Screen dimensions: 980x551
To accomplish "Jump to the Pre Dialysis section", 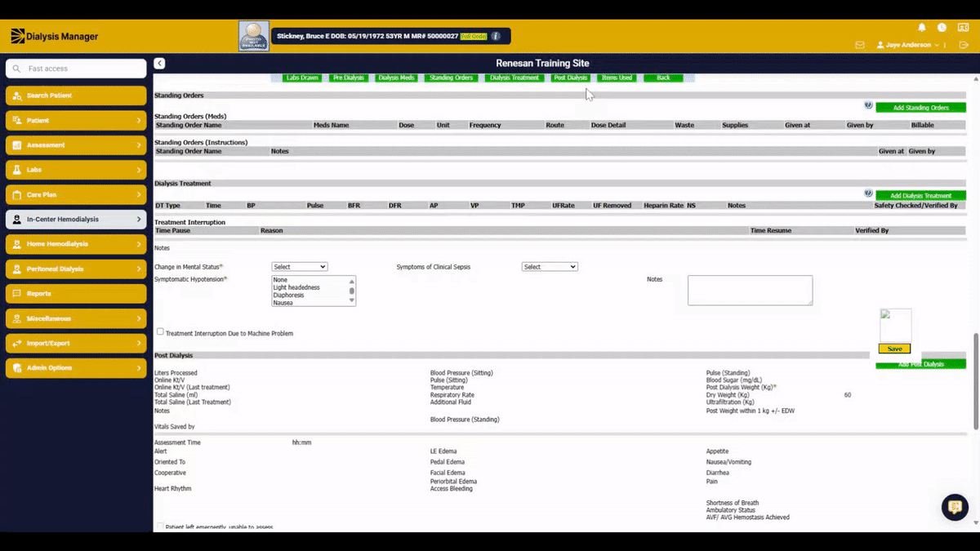I will [x=349, y=78].
